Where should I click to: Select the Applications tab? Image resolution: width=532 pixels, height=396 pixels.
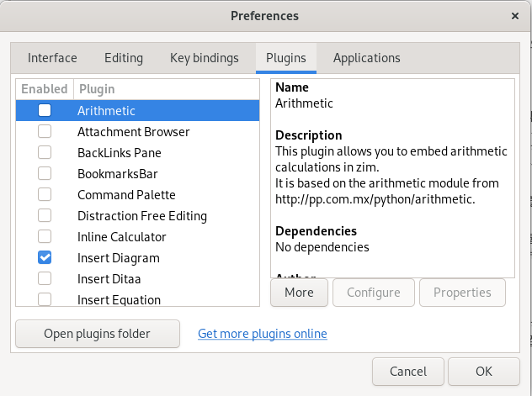click(x=366, y=58)
